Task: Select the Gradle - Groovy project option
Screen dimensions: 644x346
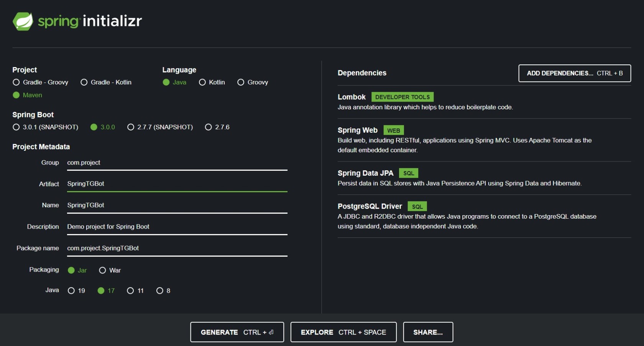Action: pos(16,82)
